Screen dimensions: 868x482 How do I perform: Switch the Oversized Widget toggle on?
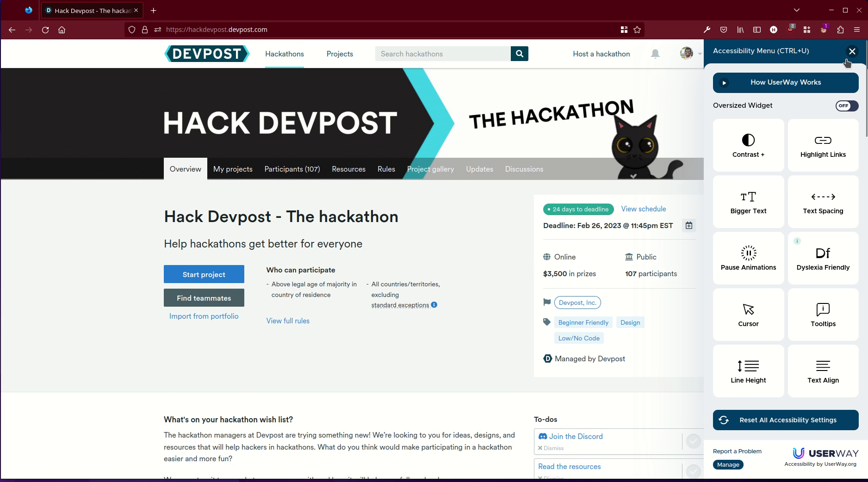(x=847, y=105)
